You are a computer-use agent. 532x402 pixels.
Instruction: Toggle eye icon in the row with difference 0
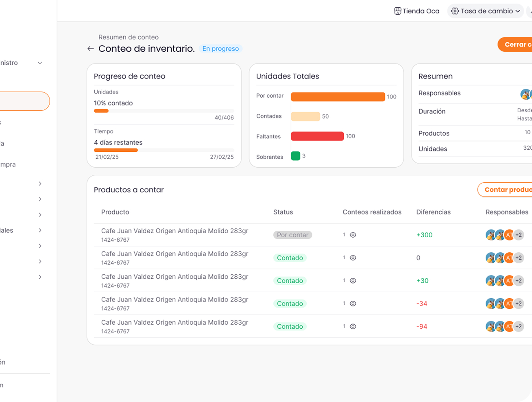(353, 258)
